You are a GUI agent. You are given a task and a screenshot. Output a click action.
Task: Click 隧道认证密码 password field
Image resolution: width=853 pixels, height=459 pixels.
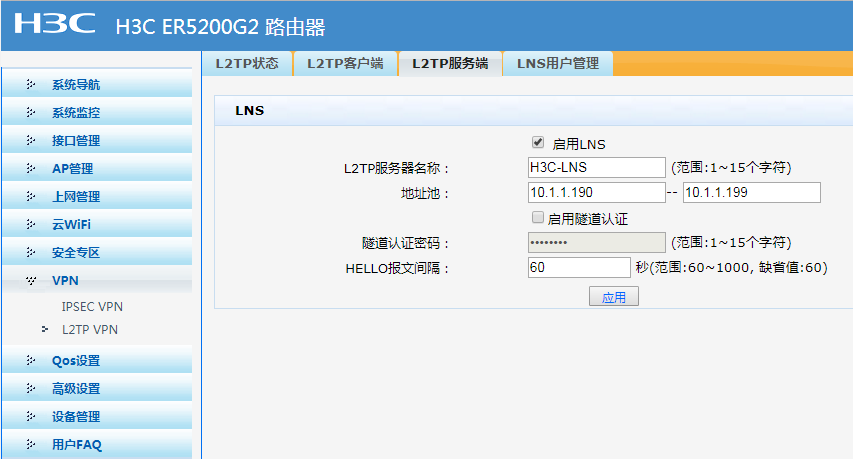tap(596, 243)
